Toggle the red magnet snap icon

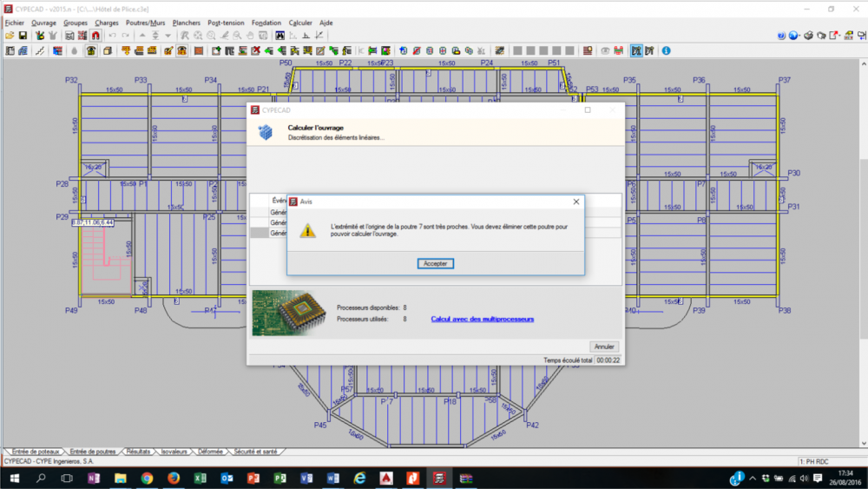tap(95, 36)
